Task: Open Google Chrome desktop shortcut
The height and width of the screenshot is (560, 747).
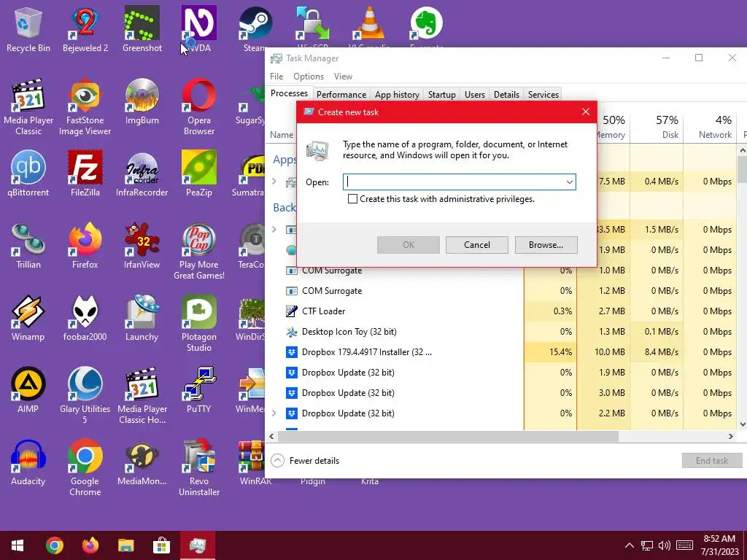Action: pos(85,468)
